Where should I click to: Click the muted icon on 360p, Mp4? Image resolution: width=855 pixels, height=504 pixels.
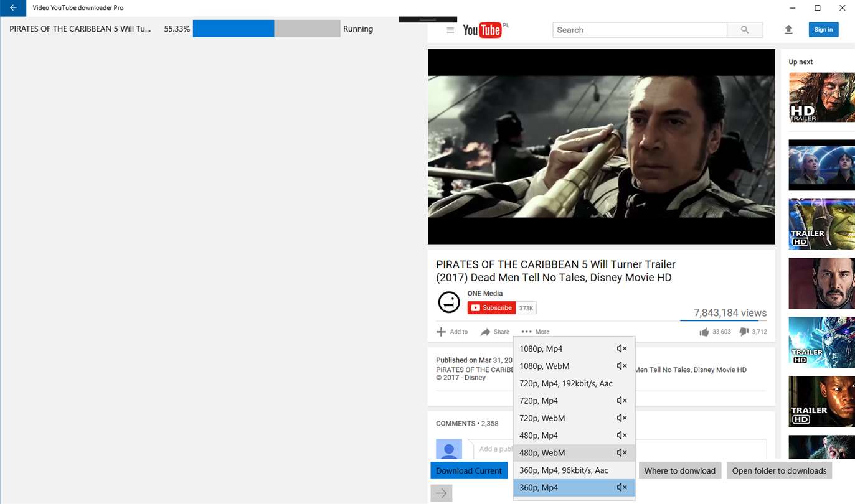pyautogui.click(x=621, y=488)
